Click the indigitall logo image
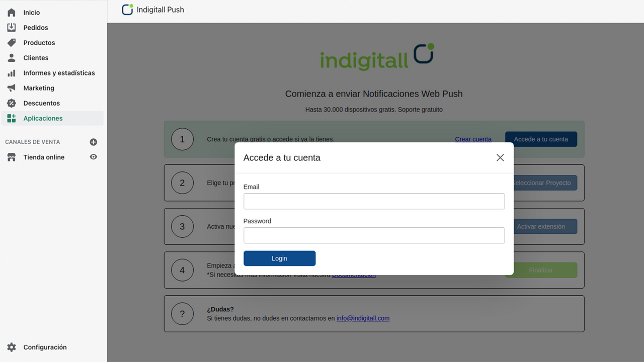 point(377,57)
